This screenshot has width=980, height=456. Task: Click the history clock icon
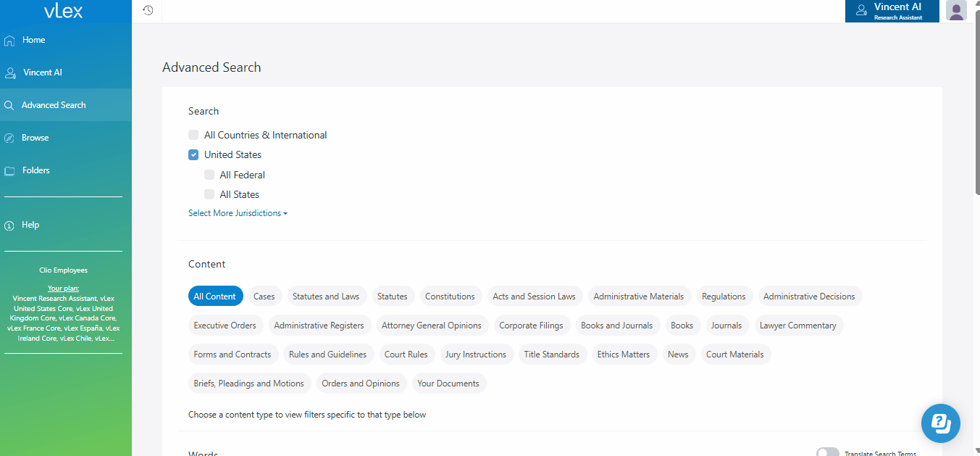click(148, 10)
